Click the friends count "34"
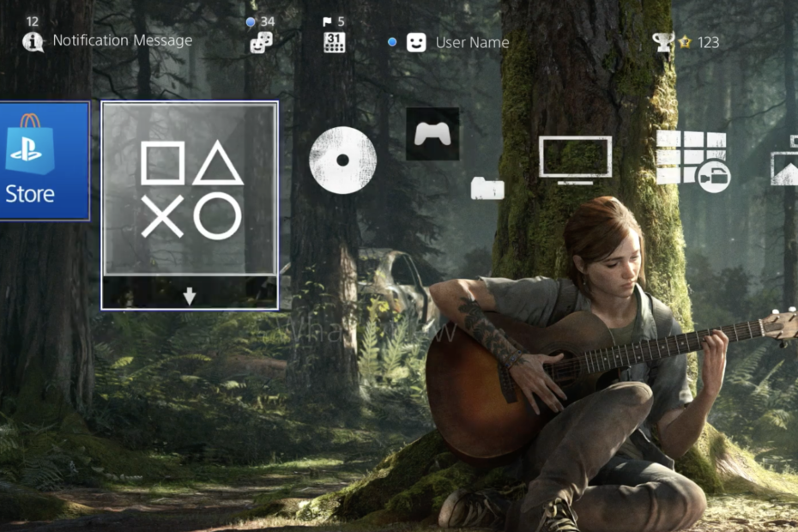 (268, 21)
